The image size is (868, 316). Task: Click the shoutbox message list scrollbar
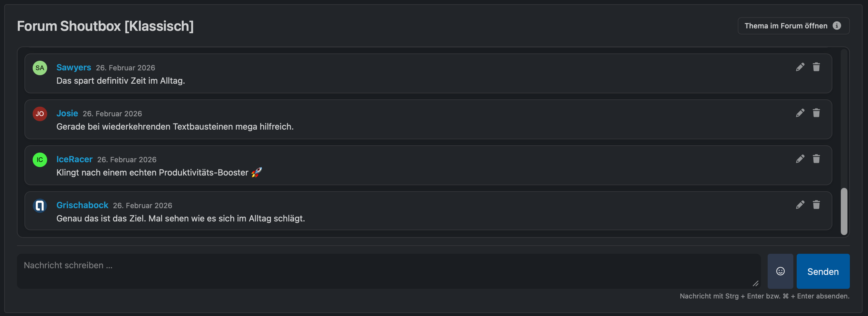click(x=844, y=211)
